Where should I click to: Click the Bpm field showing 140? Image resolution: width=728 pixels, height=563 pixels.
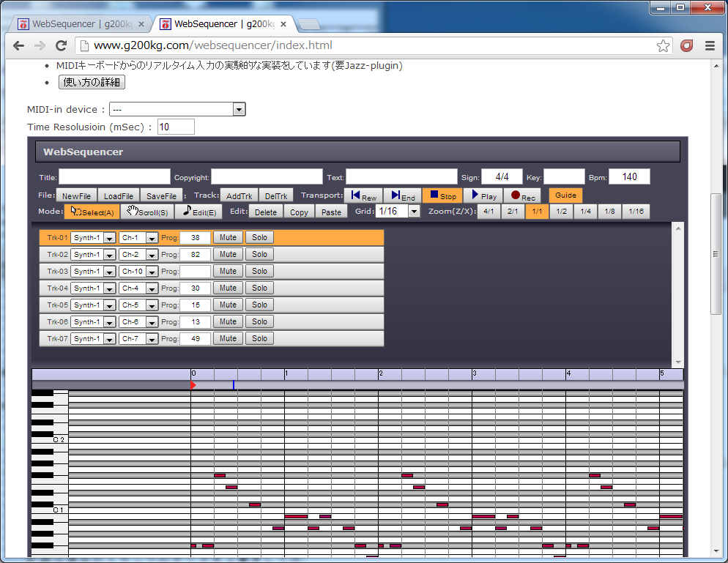pos(629,177)
